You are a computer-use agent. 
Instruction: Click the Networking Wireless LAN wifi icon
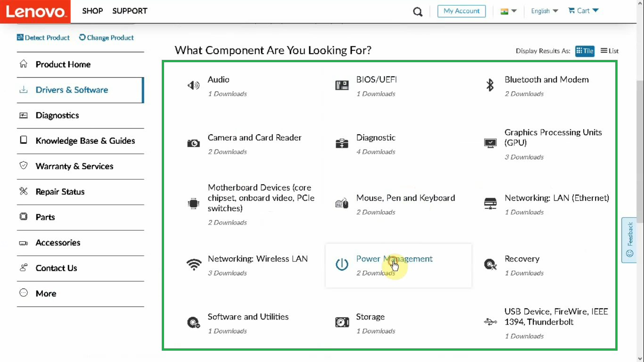click(193, 264)
